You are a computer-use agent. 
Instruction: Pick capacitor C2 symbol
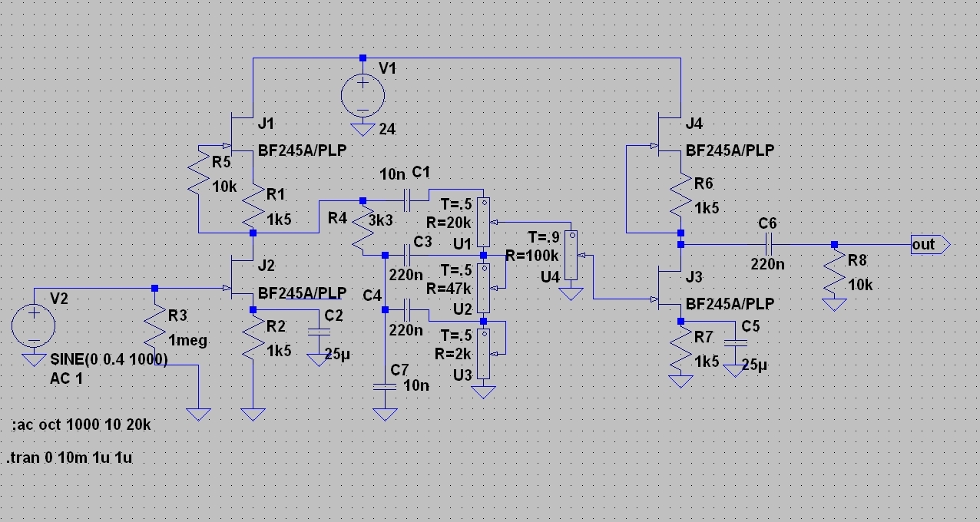pyautogui.click(x=317, y=333)
